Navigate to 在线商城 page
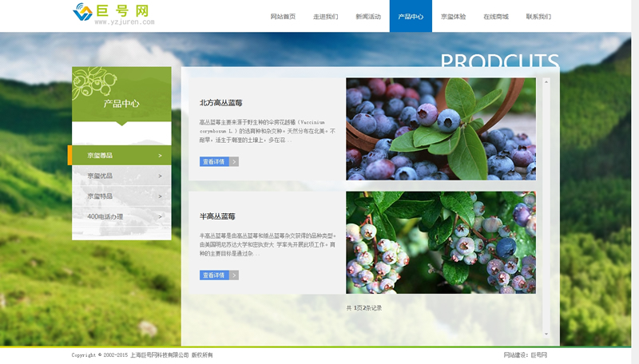 pos(495,16)
